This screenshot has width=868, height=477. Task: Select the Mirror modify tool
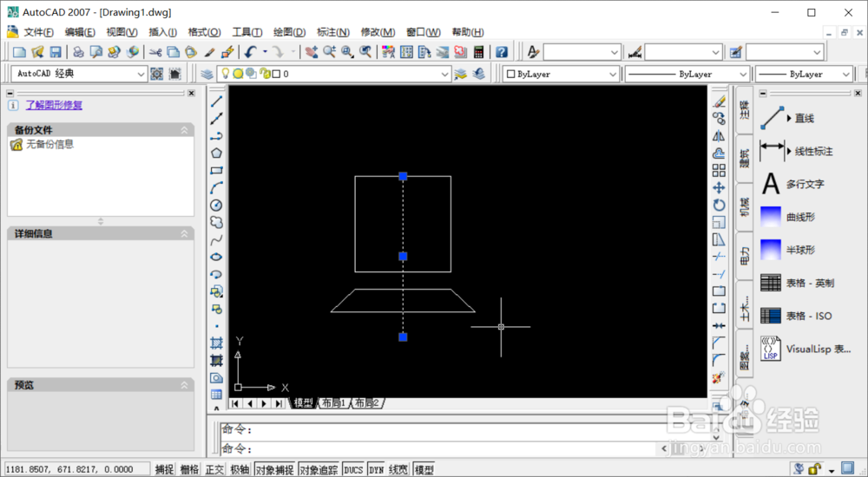point(719,135)
